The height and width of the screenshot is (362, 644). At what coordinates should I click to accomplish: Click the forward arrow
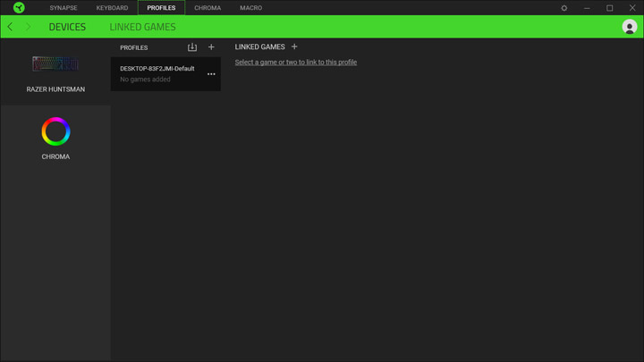click(28, 27)
